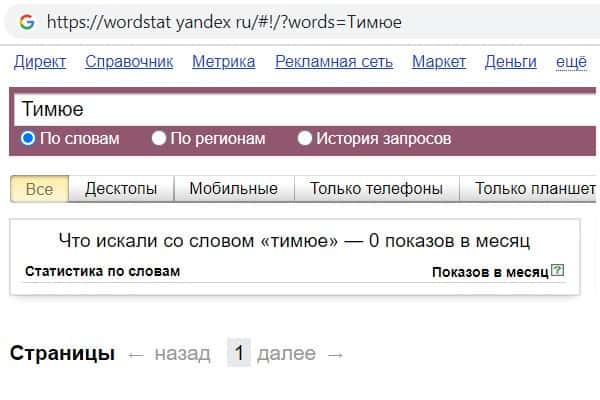Select the История запросов radio button
This screenshot has width=600, height=400.
point(305,138)
